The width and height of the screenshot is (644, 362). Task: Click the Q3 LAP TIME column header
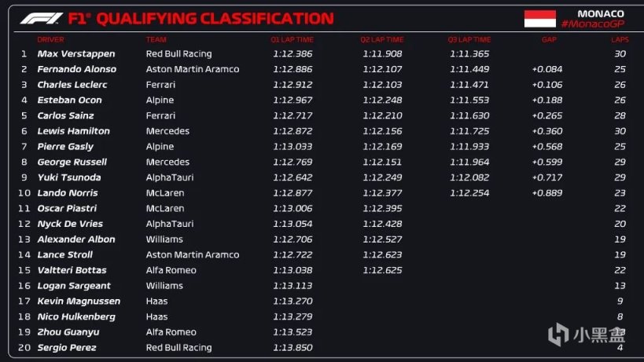pos(469,39)
